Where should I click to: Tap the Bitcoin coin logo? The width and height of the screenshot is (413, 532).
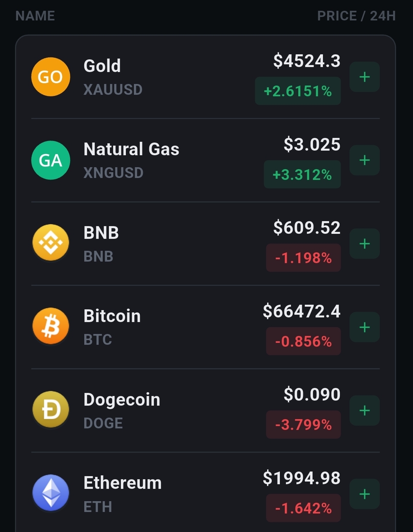(50, 326)
